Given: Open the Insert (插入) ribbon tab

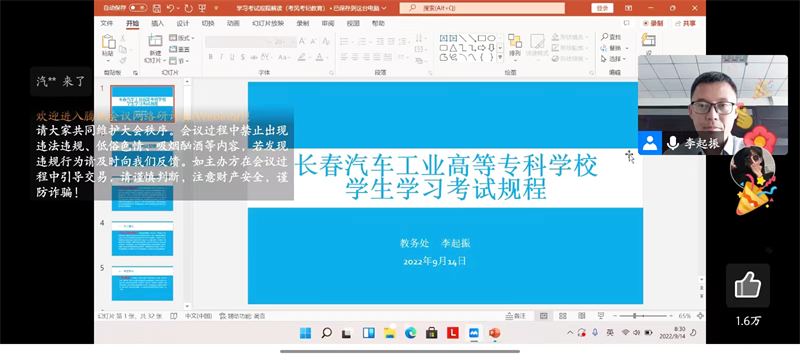Looking at the screenshot, I should tap(158, 23).
